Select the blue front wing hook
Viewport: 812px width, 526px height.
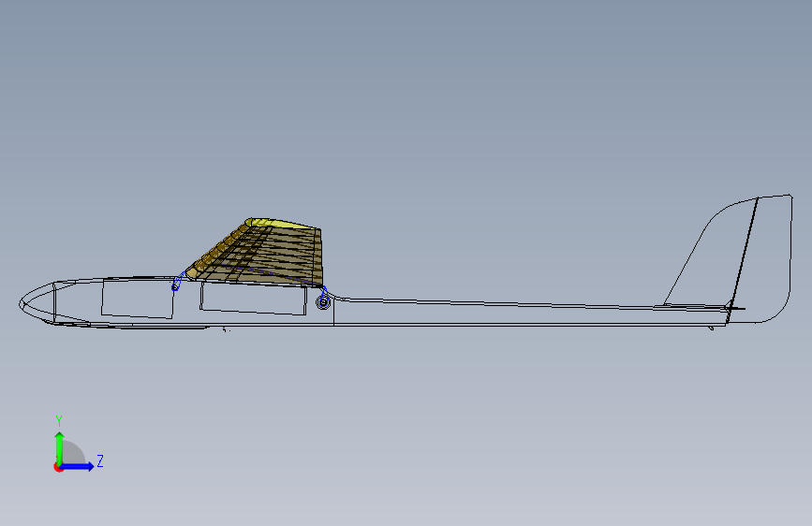178,281
